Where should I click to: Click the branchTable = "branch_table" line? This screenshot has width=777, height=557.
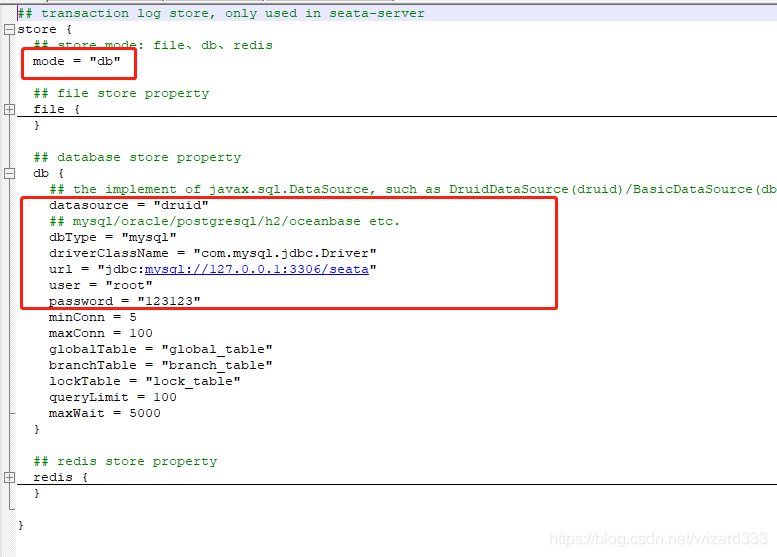(x=161, y=365)
